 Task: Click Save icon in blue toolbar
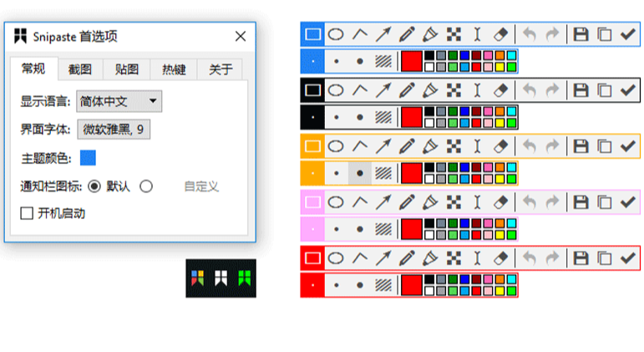click(x=581, y=34)
